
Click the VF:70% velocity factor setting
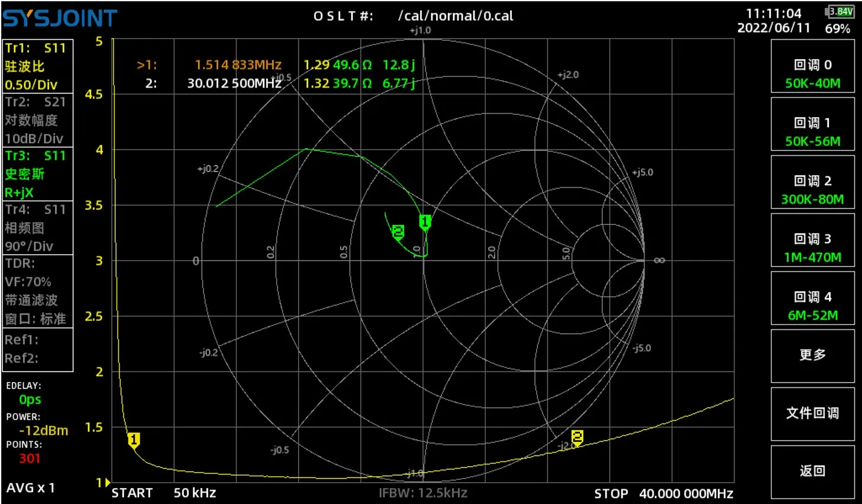[x=28, y=282]
